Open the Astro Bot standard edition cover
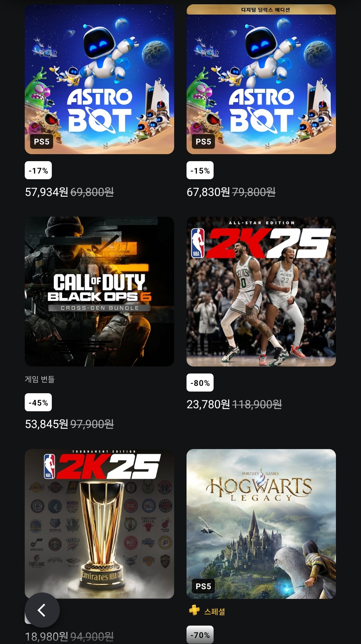Image resolution: width=361 pixels, height=644 pixels. (99, 79)
